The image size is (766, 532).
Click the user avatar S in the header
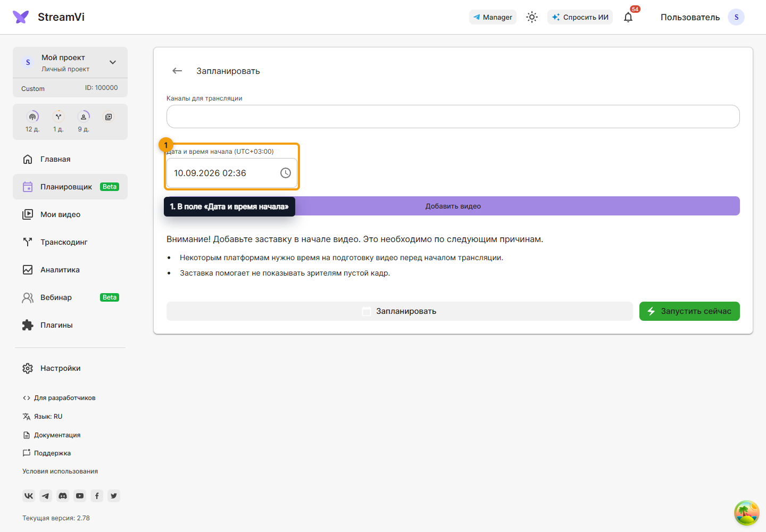point(736,17)
